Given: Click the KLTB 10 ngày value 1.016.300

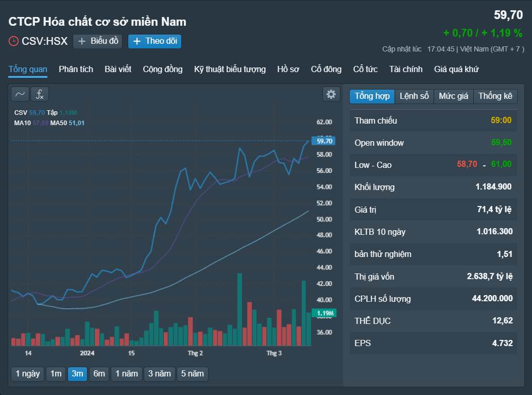Looking at the screenshot, I should click(495, 232).
